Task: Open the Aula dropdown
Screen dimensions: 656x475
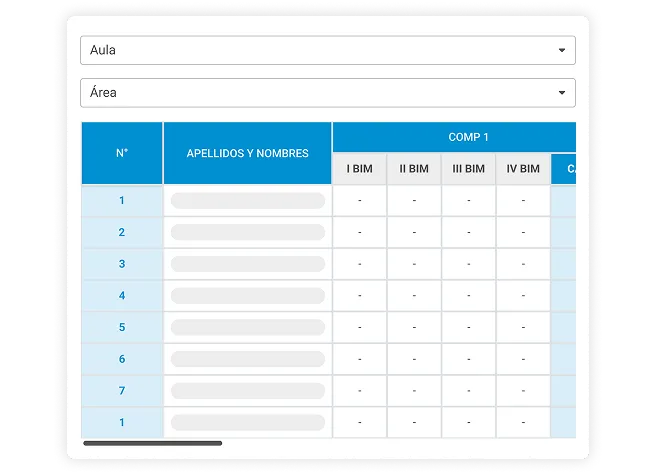Action: 328,50
